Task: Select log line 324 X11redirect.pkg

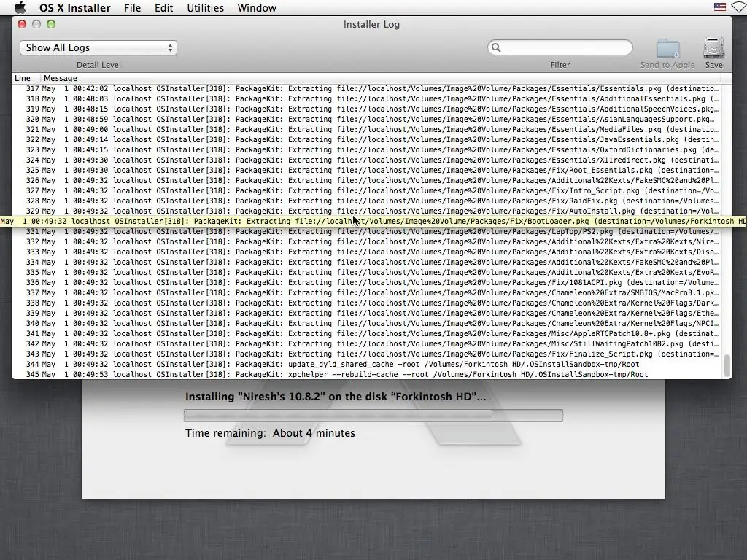Action: pos(366,160)
